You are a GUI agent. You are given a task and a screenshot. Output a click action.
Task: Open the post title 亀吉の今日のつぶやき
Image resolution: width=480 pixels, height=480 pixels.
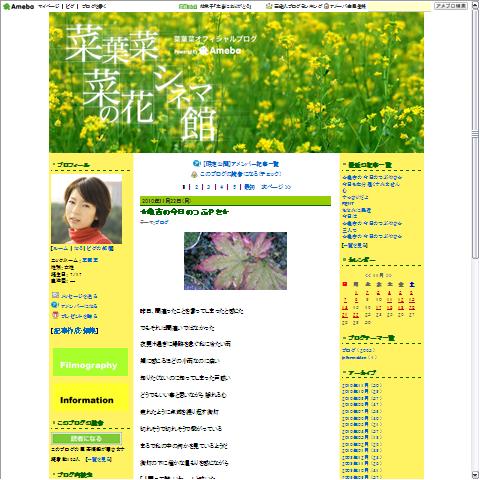pos(185,212)
